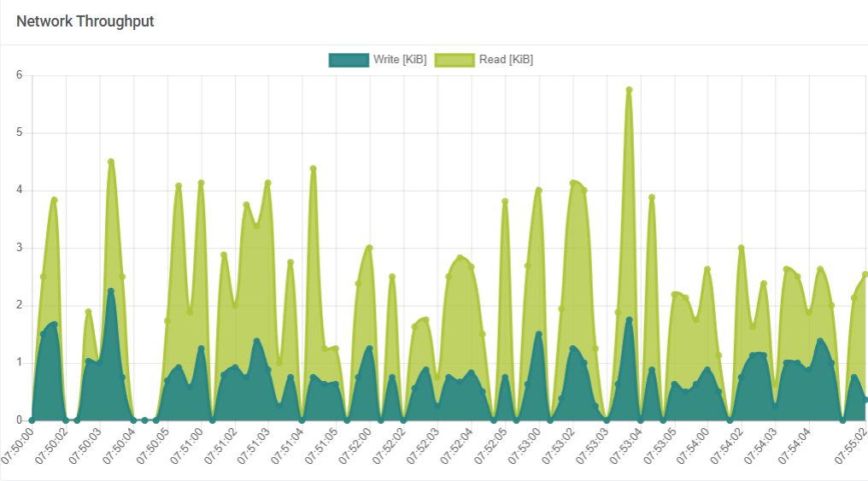Select the tallest Write peak point near 2.25

click(111, 291)
